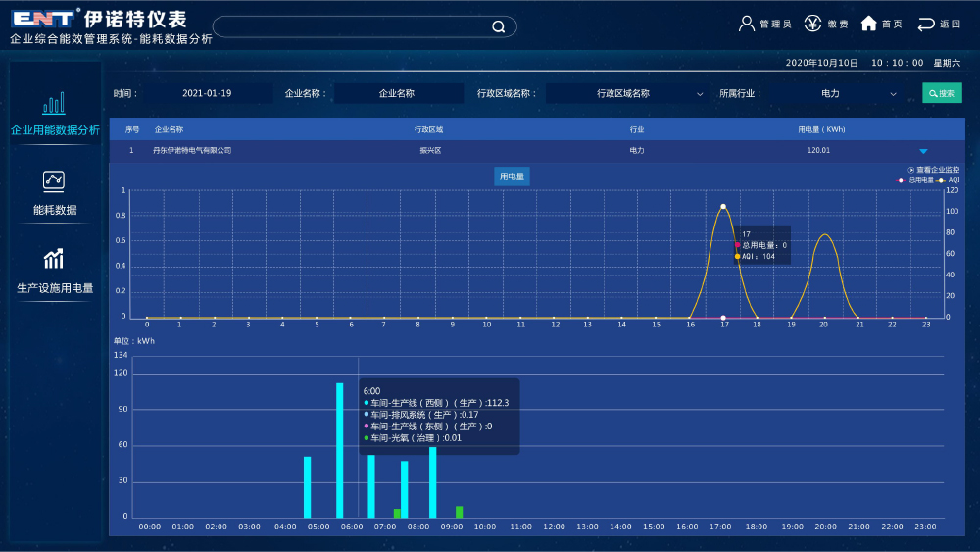Click the magnifier icon in top search bar
Image resolution: width=980 pixels, height=552 pixels.
[498, 26]
